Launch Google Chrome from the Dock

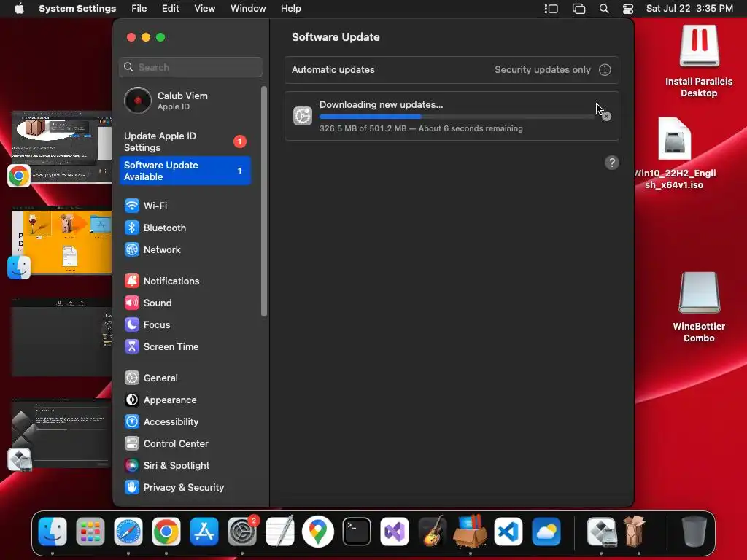point(166,532)
